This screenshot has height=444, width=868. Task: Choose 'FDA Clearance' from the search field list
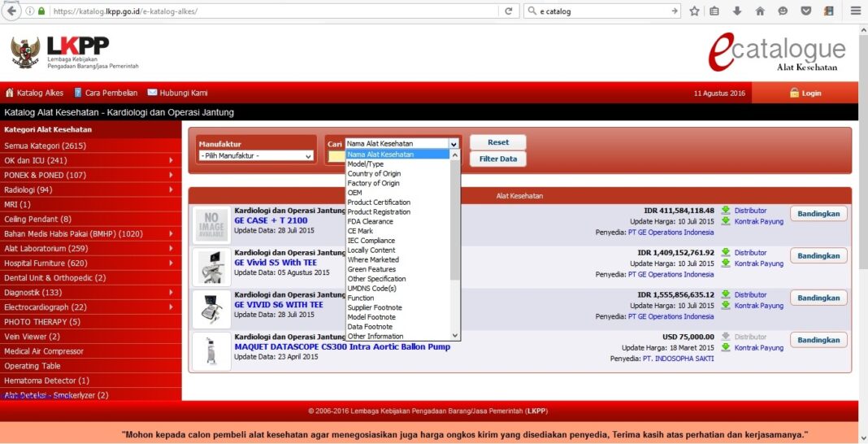coord(370,222)
